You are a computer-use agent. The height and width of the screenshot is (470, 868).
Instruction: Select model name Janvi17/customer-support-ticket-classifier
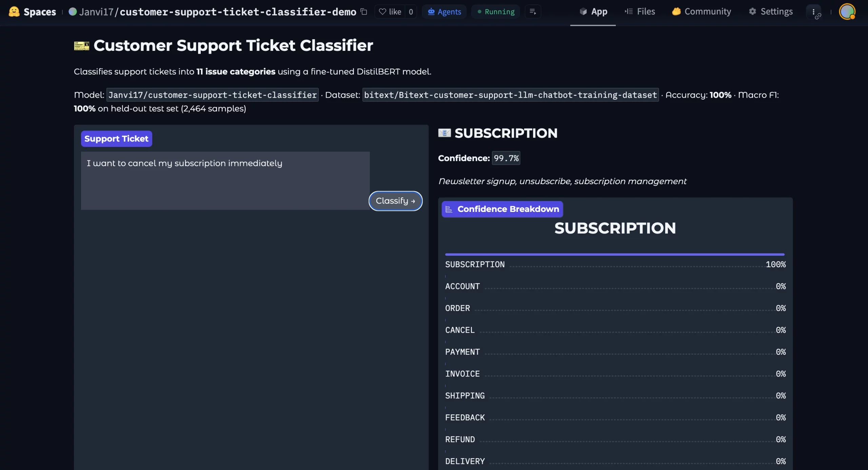pyautogui.click(x=213, y=95)
